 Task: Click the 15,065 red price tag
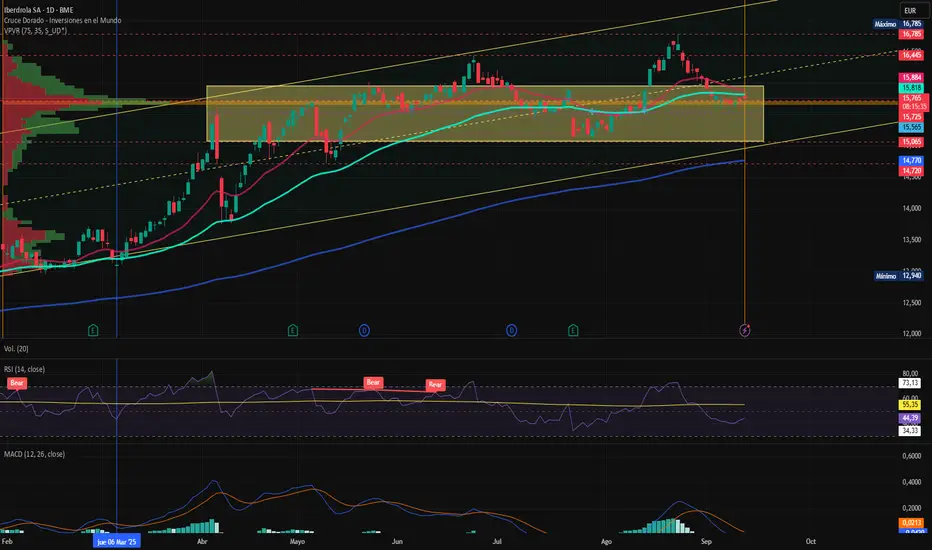point(911,142)
